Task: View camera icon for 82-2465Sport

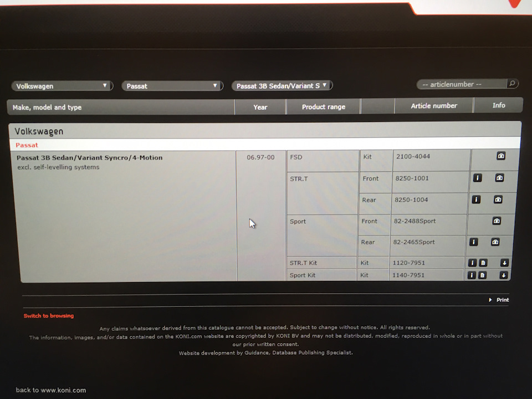Action: [x=495, y=242]
